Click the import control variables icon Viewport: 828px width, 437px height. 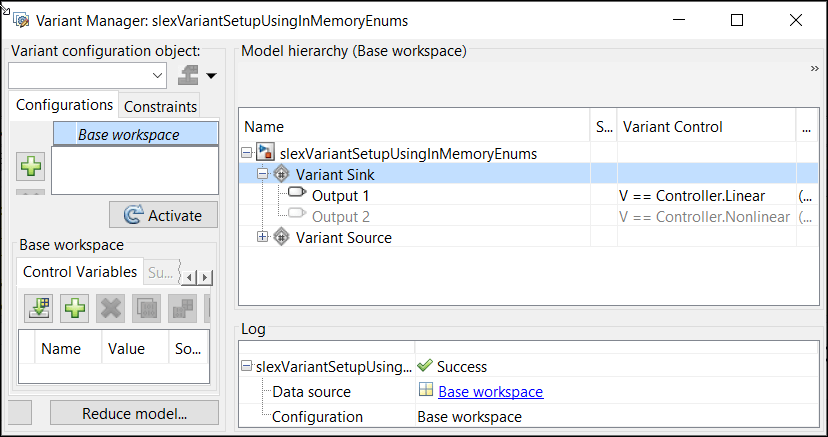point(40,308)
